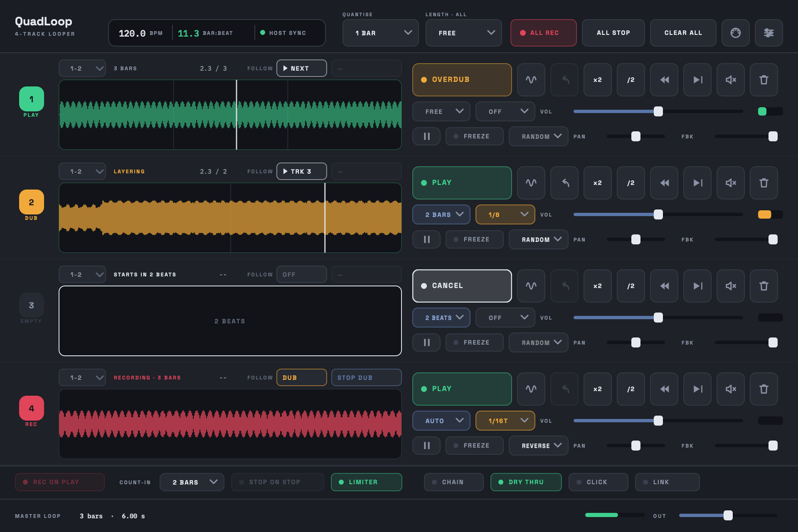798x532 pixels.
Task: Mute track 3 with speaker icon
Action: tap(730, 286)
